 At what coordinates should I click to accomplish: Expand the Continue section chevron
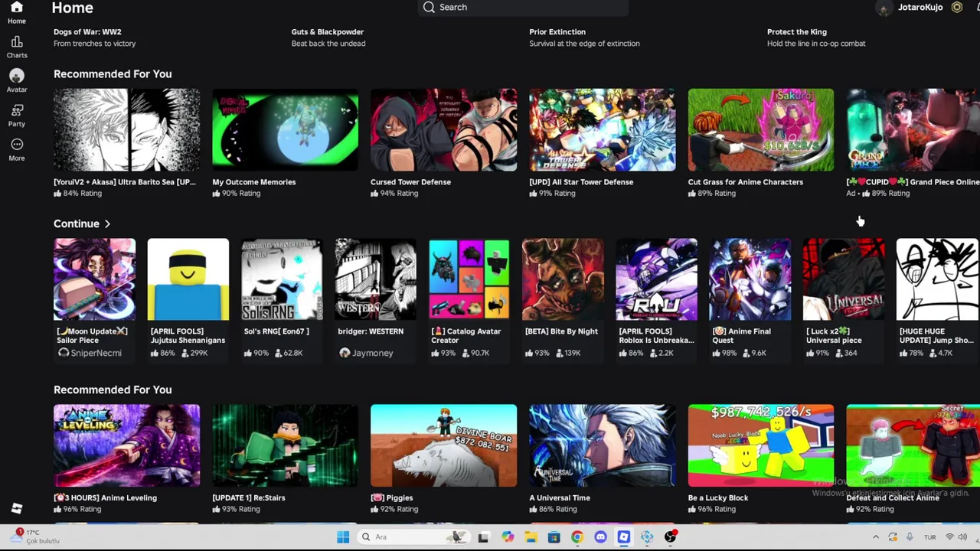click(x=107, y=223)
